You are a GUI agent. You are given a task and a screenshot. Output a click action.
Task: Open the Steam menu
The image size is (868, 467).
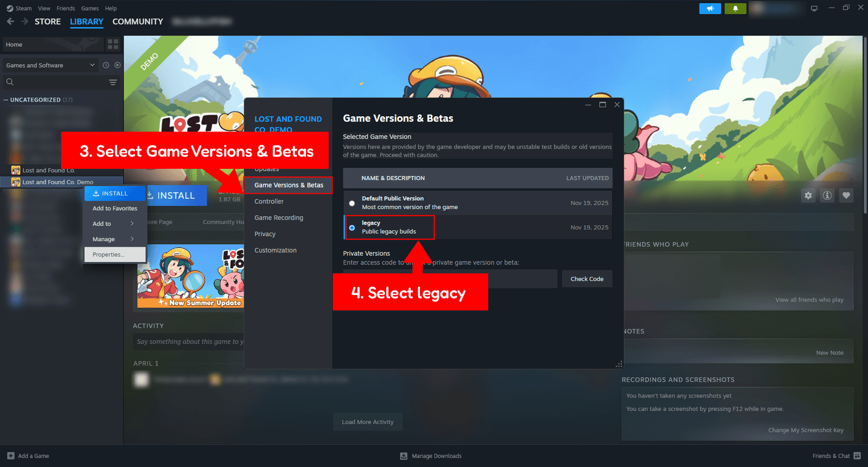point(23,9)
